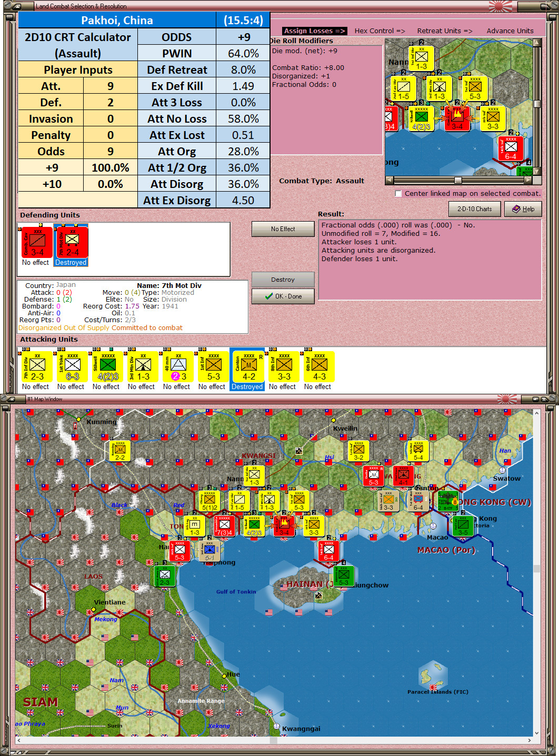Click the mini-map scroll left arrow

pos(389,180)
